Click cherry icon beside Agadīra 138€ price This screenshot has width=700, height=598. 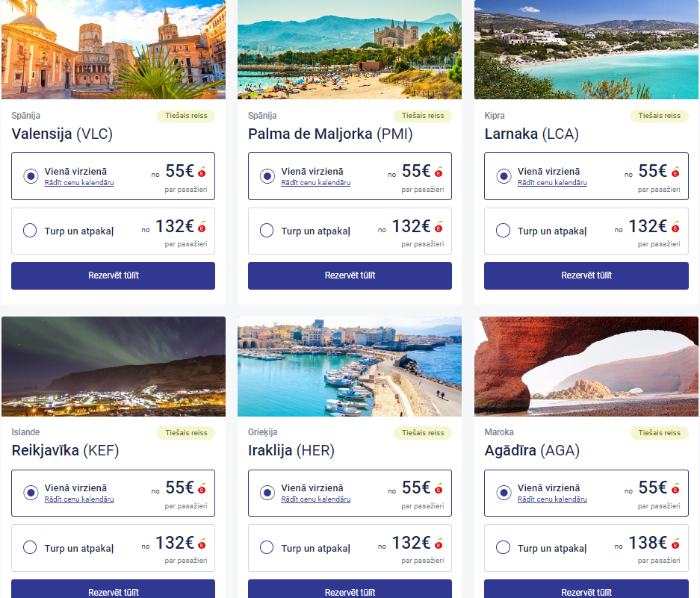[x=675, y=544]
